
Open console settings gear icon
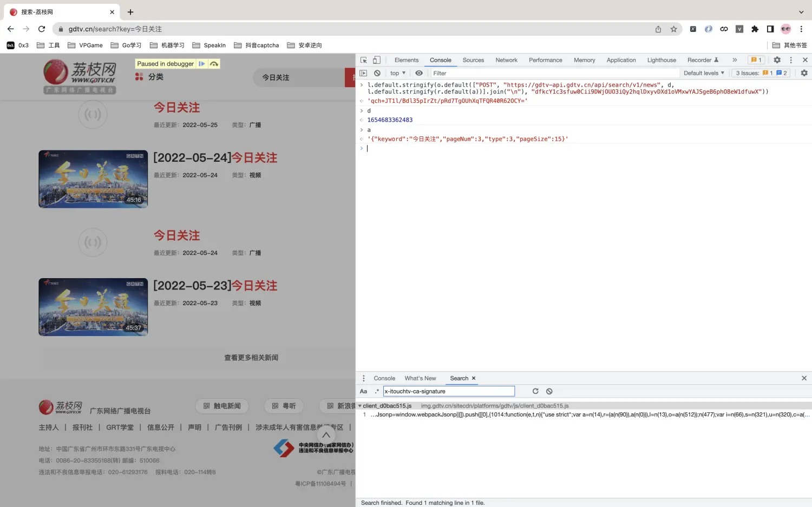pos(804,73)
